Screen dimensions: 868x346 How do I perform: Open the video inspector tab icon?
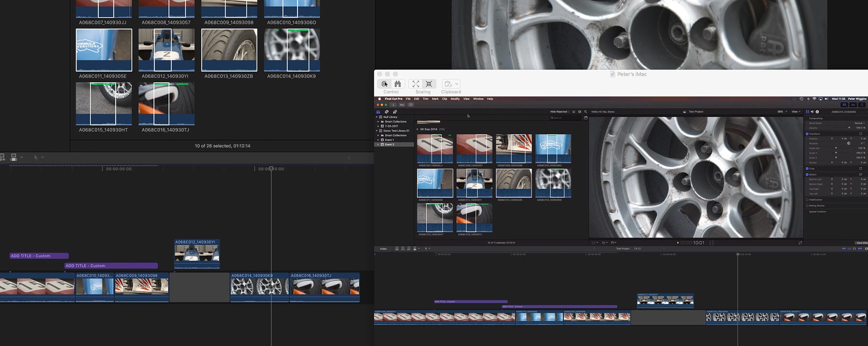pyautogui.click(x=808, y=112)
